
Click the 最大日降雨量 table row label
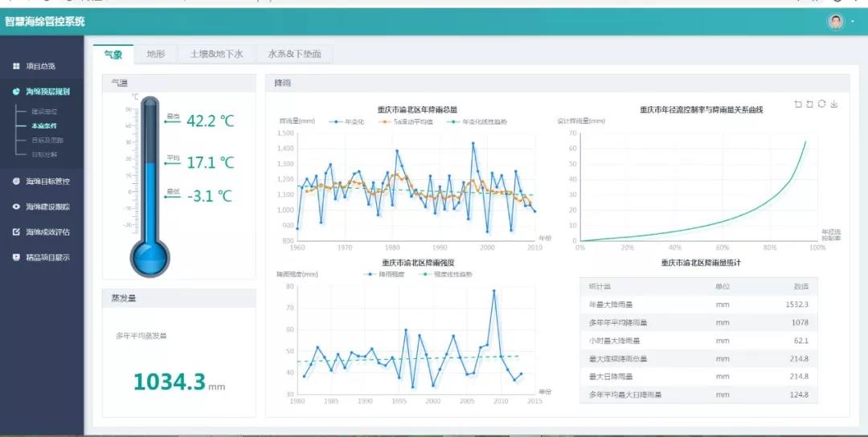point(611,377)
